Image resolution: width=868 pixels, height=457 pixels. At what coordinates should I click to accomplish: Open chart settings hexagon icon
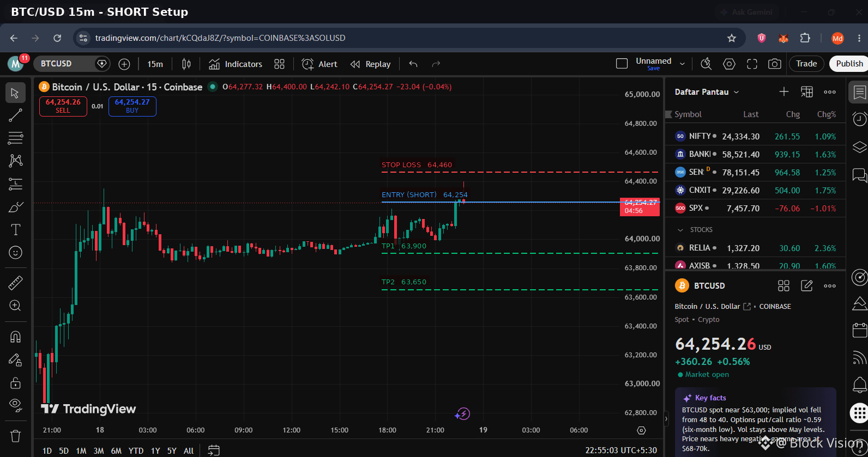[x=729, y=64]
